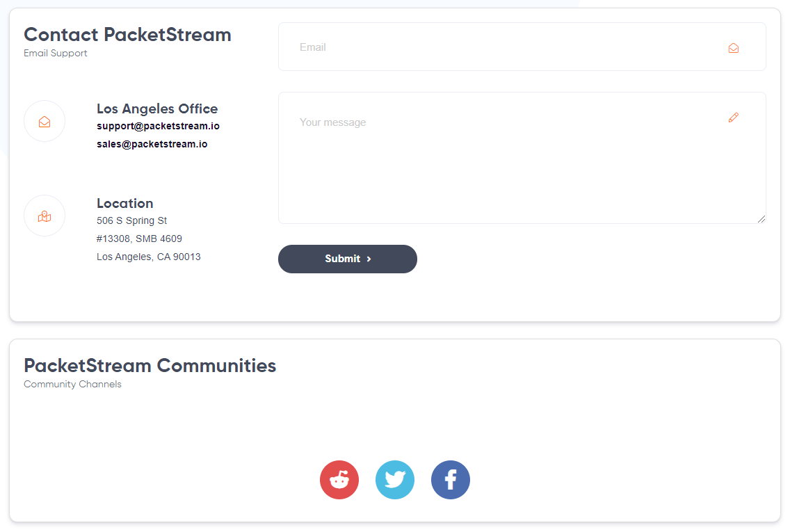The image size is (790, 532).
Task: Click the Email input field
Action: [x=522, y=47]
